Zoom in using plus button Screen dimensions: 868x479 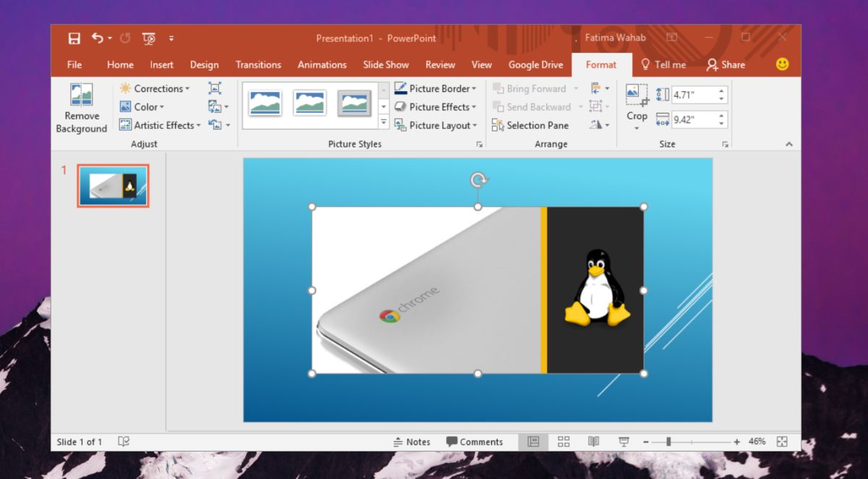[x=736, y=442]
